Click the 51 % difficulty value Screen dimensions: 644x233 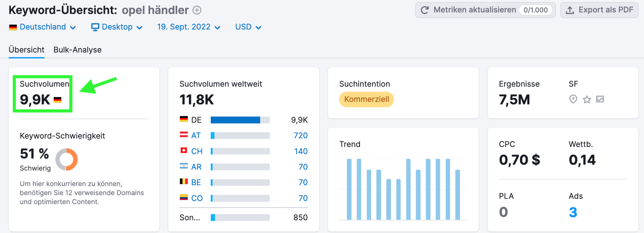pos(34,154)
